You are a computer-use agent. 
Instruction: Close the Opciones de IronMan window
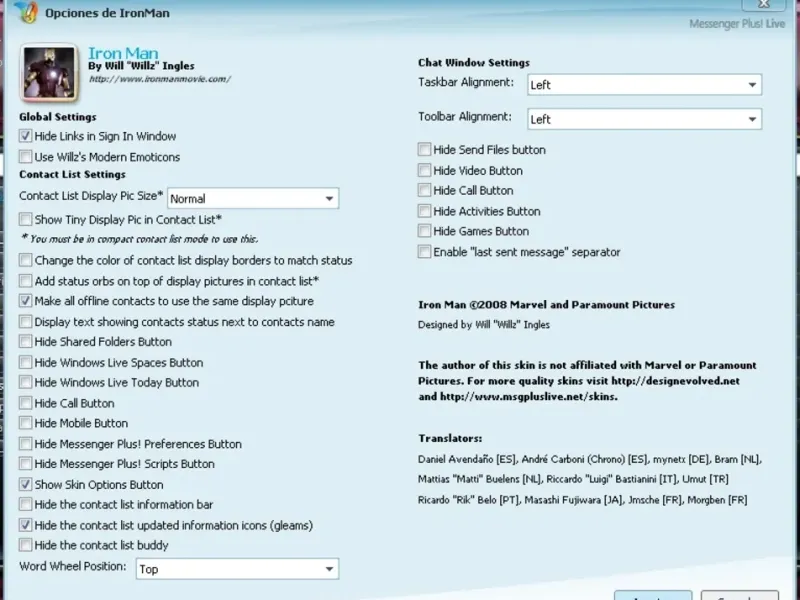(763, 5)
